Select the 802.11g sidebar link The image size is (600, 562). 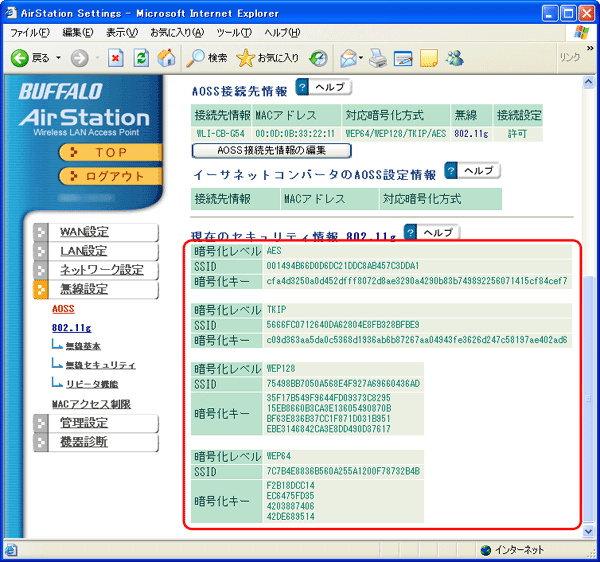point(72,328)
